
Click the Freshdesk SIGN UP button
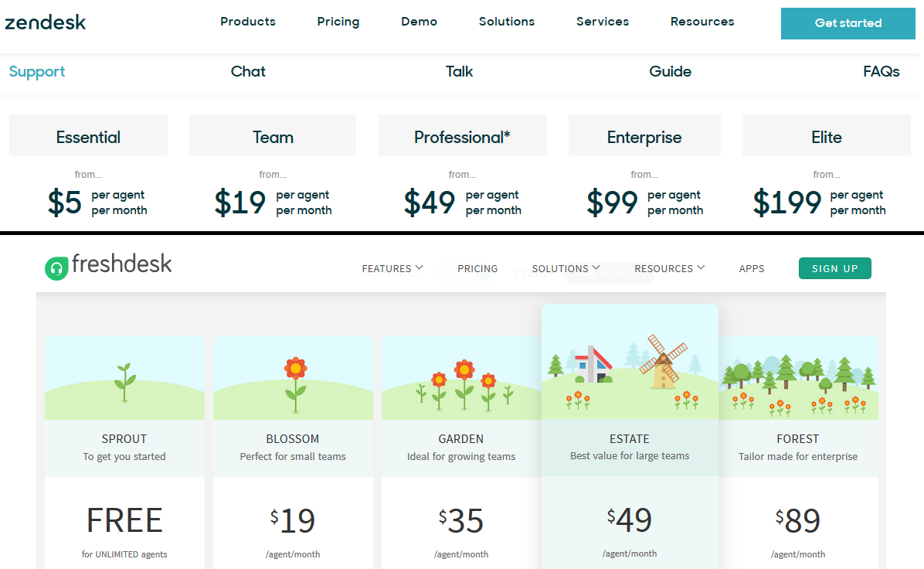[x=835, y=268]
